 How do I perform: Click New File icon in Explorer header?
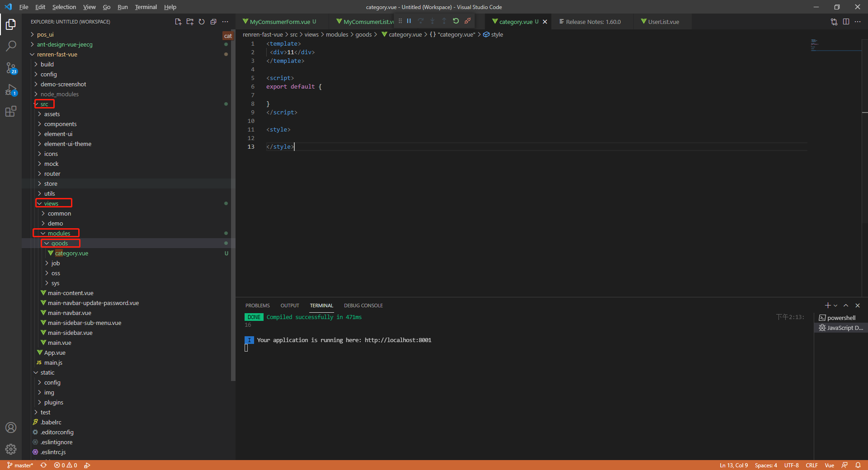coord(178,22)
